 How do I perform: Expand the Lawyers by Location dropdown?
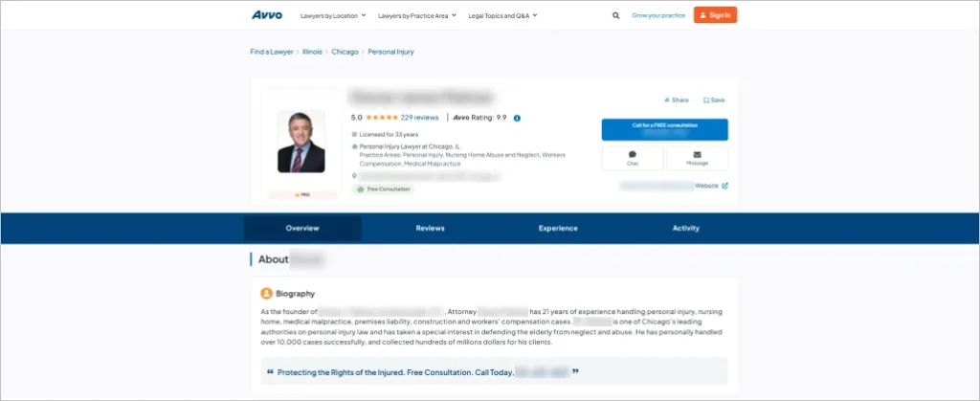click(333, 15)
